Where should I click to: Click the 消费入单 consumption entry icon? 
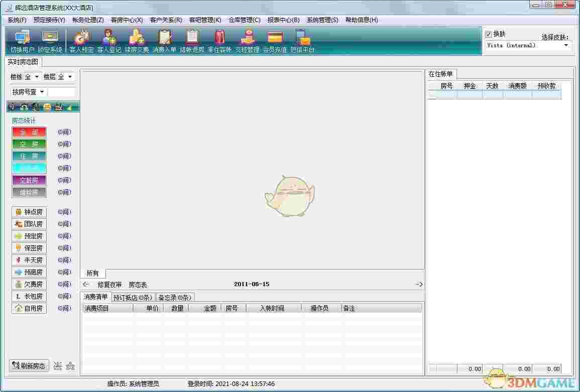(x=164, y=41)
